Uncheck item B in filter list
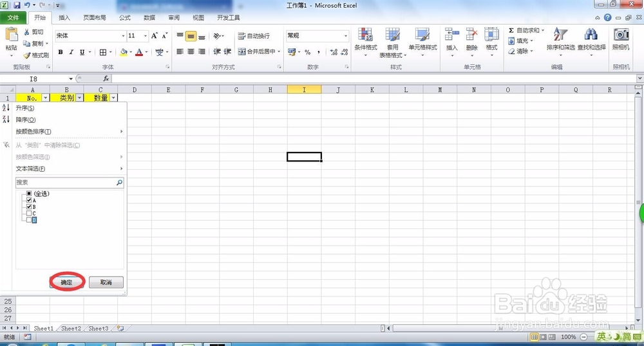Image resolution: width=644 pixels, height=346 pixels. click(29, 207)
